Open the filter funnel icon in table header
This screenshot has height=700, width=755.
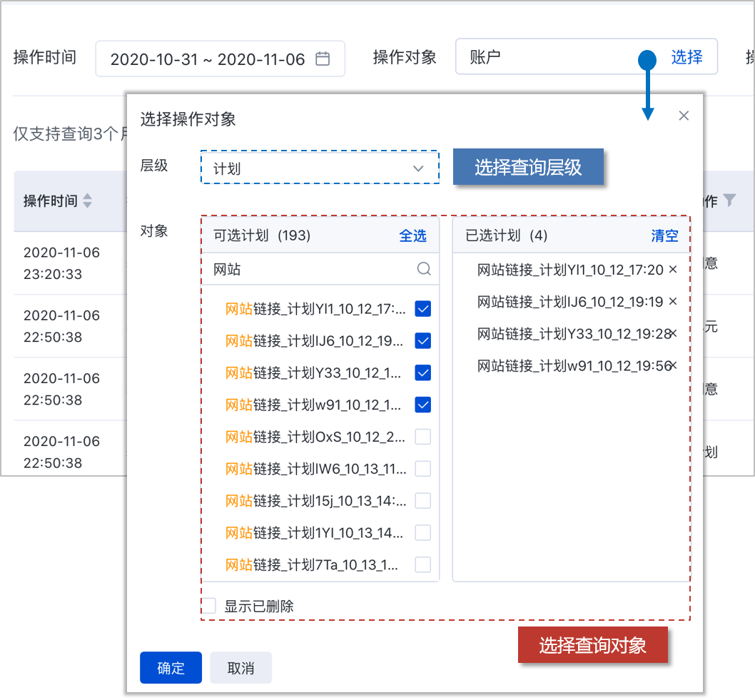(x=729, y=201)
